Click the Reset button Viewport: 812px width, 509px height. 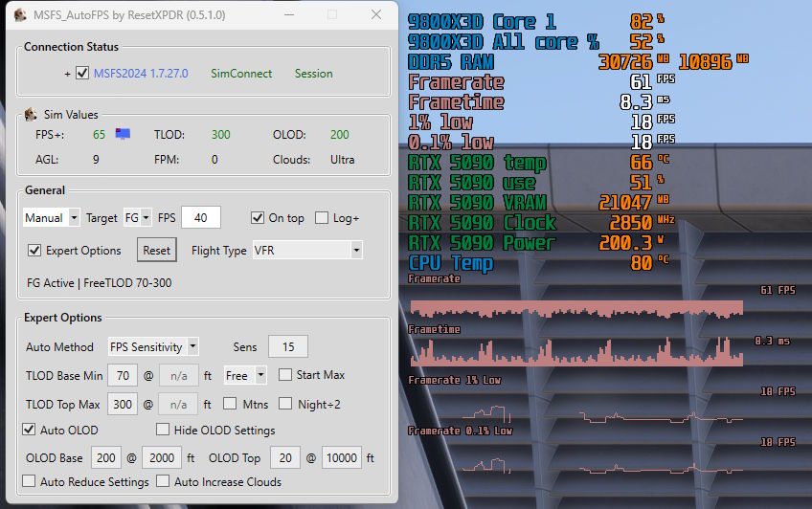pos(157,251)
